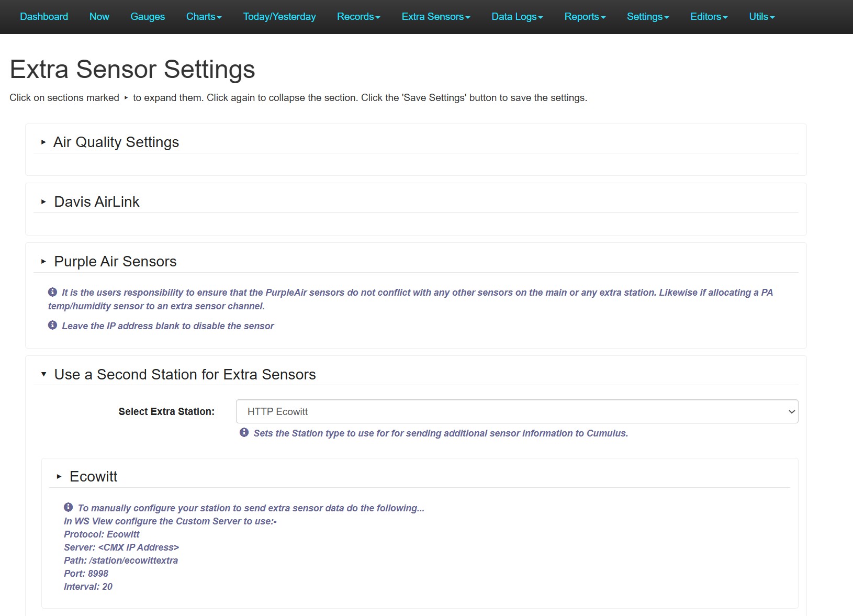Click info icon beside PurpleAir responsibility note

(x=52, y=292)
